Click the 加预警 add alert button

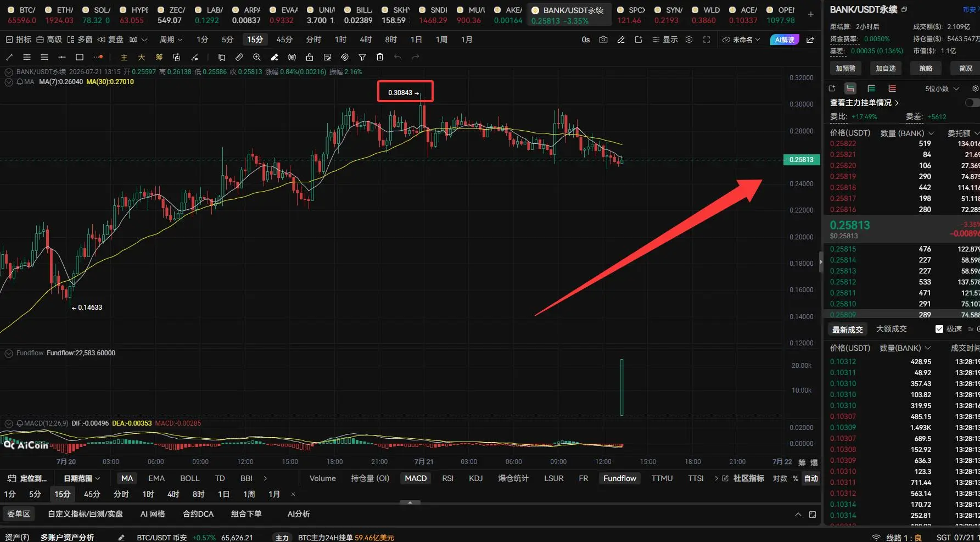click(x=845, y=68)
